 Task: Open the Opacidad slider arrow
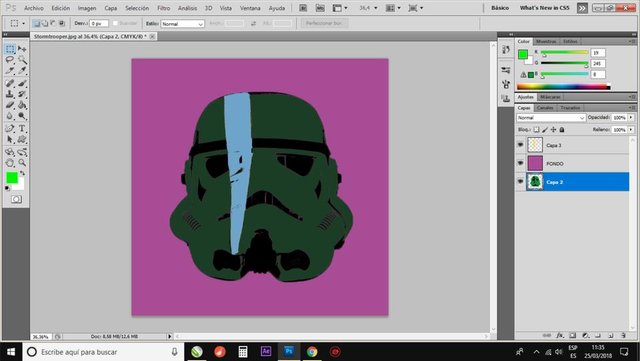(x=631, y=118)
